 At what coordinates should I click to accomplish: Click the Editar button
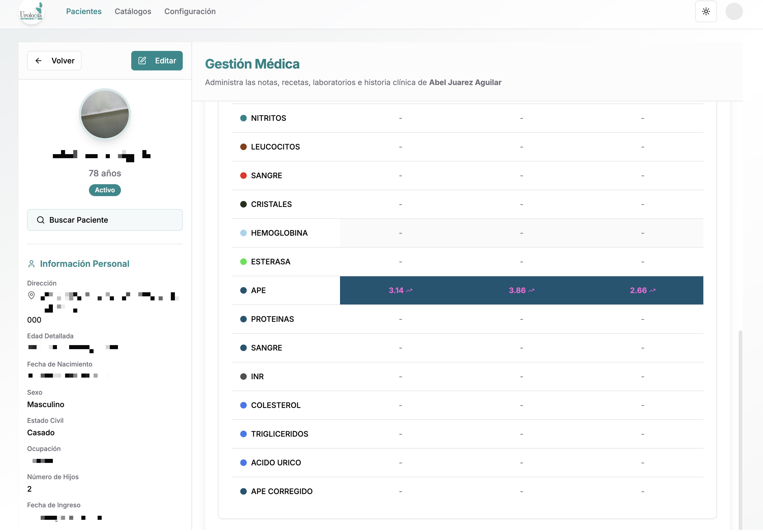click(157, 60)
